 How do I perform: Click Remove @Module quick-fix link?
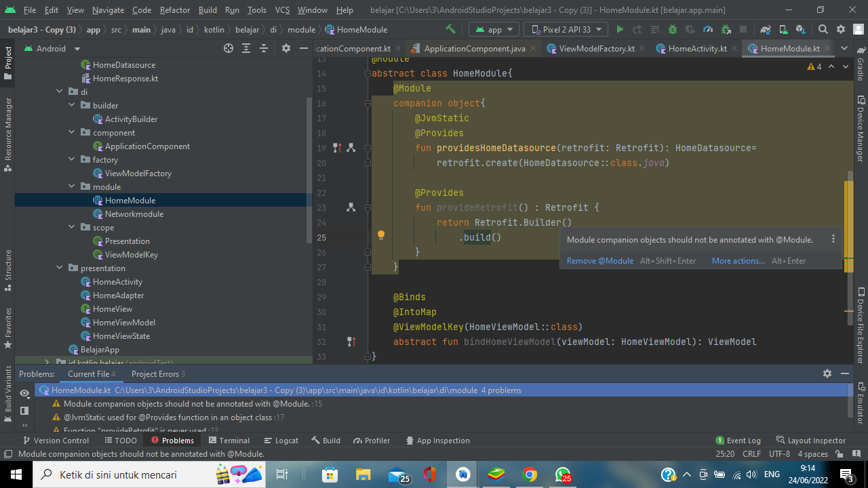coord(600,260)
